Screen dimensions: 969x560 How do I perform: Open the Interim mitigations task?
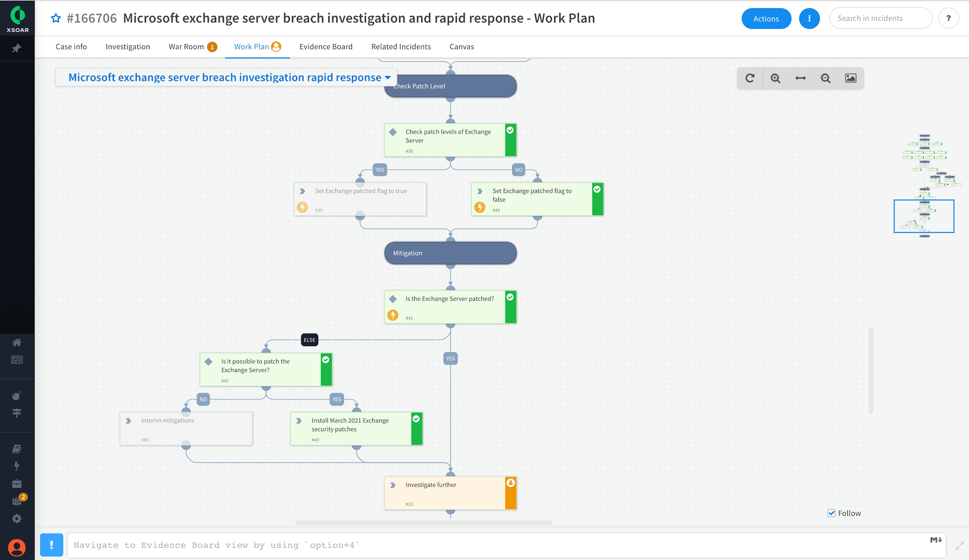click(186, 429)
